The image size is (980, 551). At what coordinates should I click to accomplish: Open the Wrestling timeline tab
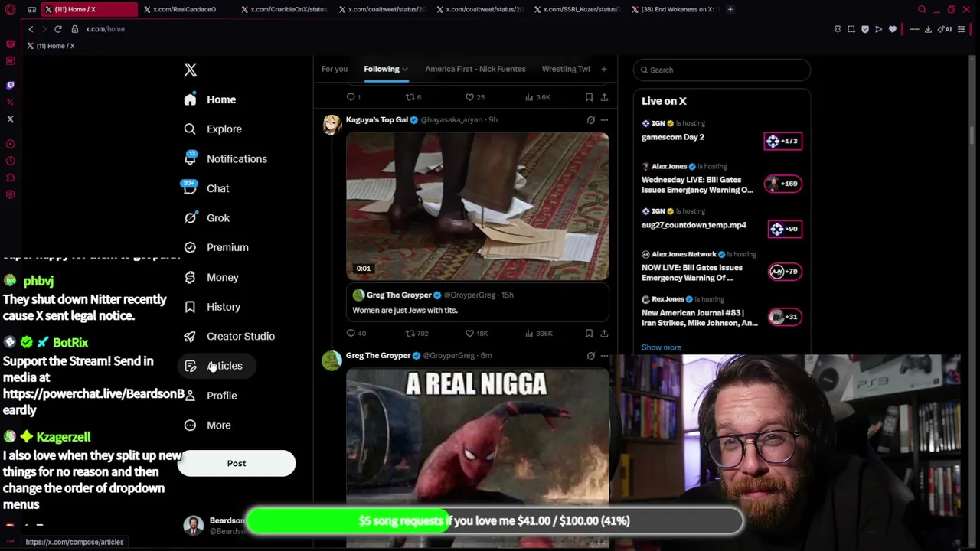coord(566,69)
